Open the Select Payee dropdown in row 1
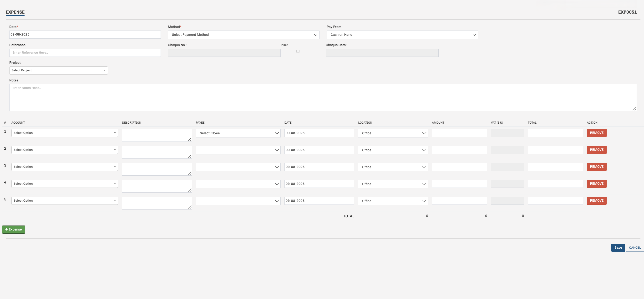Viewport: 644px width, 299px height. pyautogui.click(x=238, y=133)
